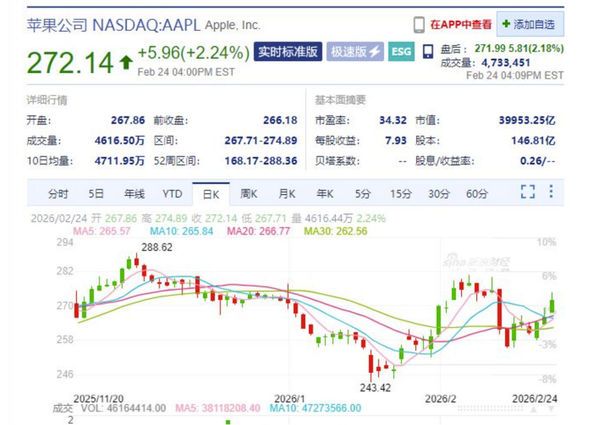600x425 pixels.
Task: Click the fullscreen chart icon
Action: [527, 193]
